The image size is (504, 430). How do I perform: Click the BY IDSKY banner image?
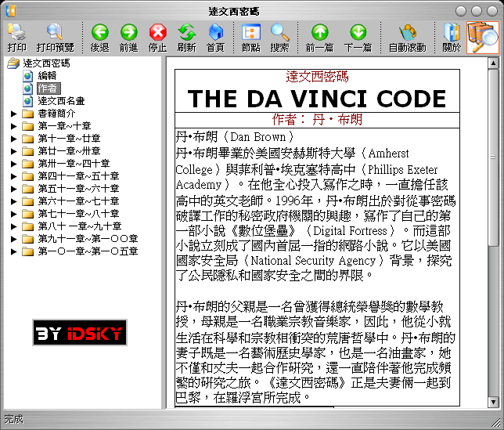[x=80, y=333]
